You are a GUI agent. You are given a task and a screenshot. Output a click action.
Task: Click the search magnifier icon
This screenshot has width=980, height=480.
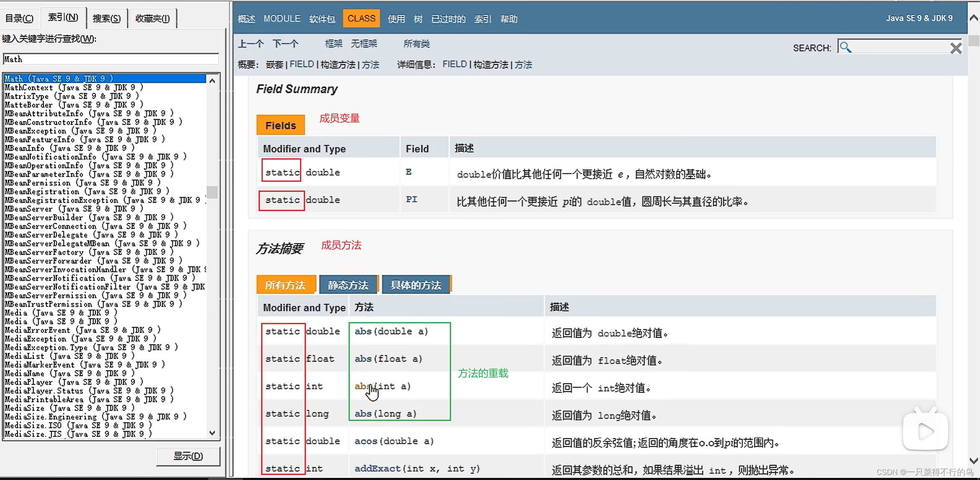pos(845,47)
